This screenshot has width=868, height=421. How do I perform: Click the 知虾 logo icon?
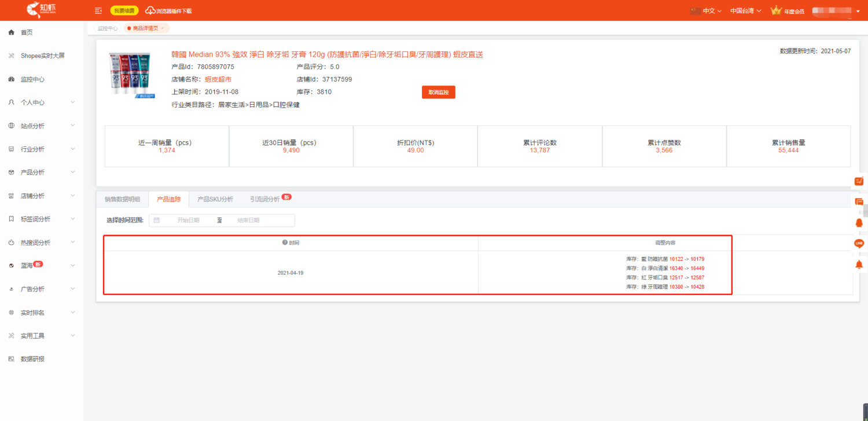click(x=39, y=9)
